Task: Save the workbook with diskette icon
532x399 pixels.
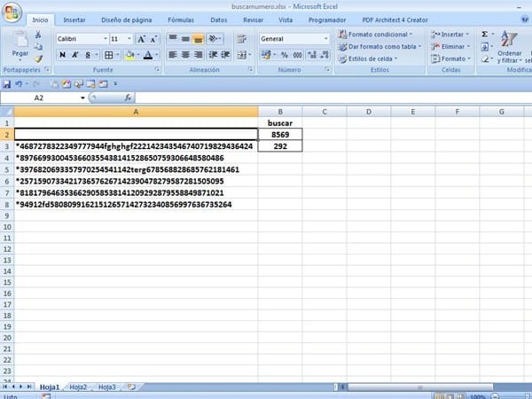Action: pos(6,84)
